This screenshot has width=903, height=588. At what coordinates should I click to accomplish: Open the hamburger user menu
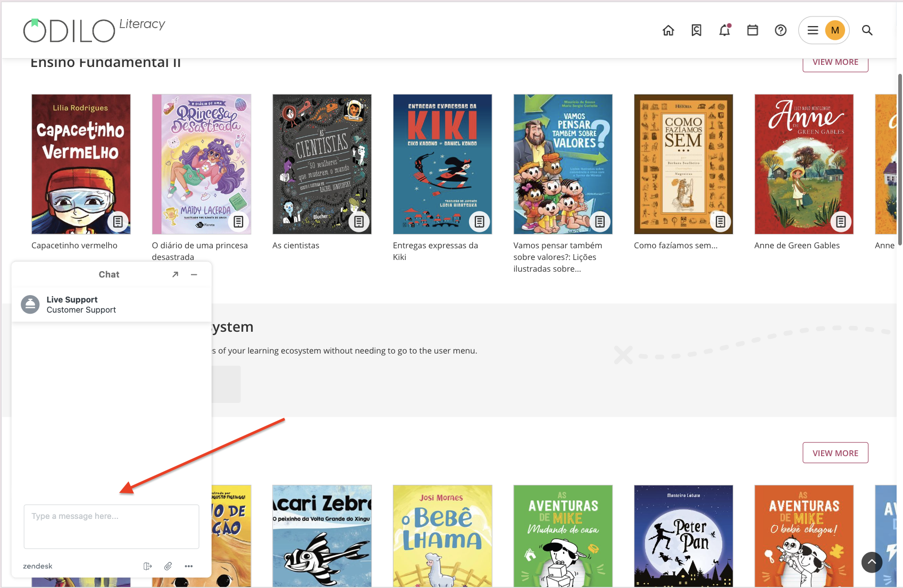tap(813, 30)
